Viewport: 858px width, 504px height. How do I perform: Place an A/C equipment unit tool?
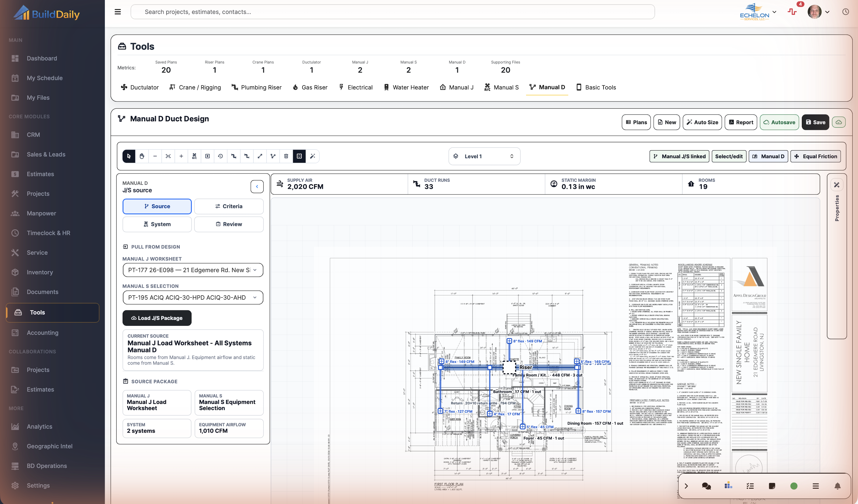point(194,156)
